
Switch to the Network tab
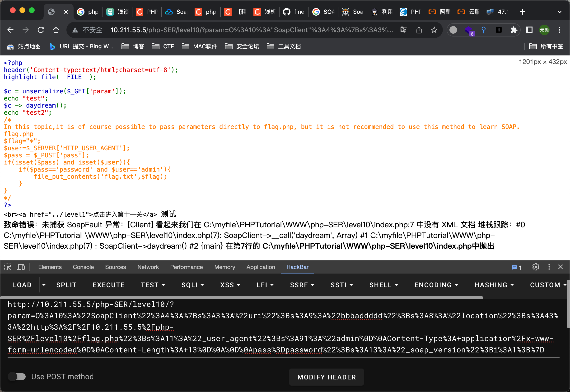(148, 267)
